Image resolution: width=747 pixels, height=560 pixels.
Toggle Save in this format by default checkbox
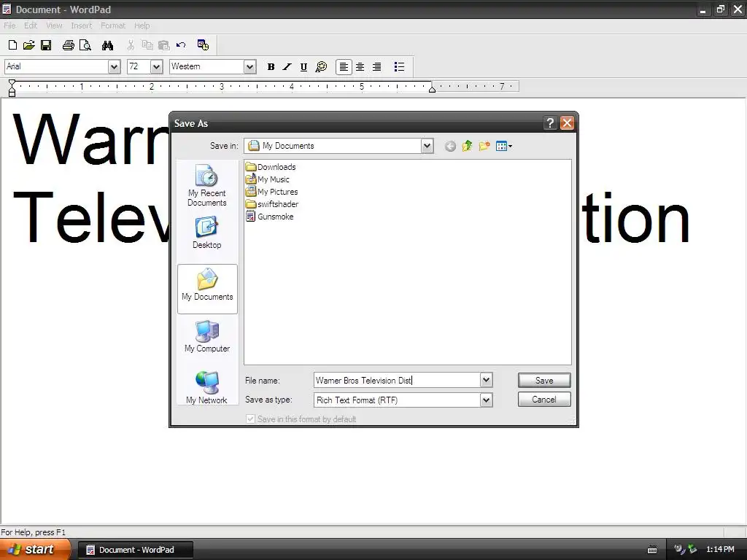click(250, 419)
